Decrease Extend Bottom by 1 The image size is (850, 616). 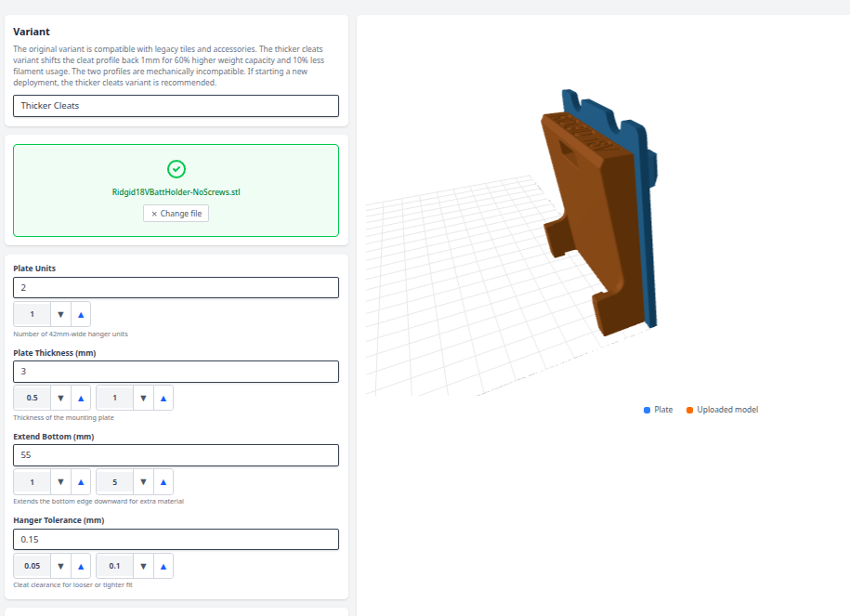[60, 482]
